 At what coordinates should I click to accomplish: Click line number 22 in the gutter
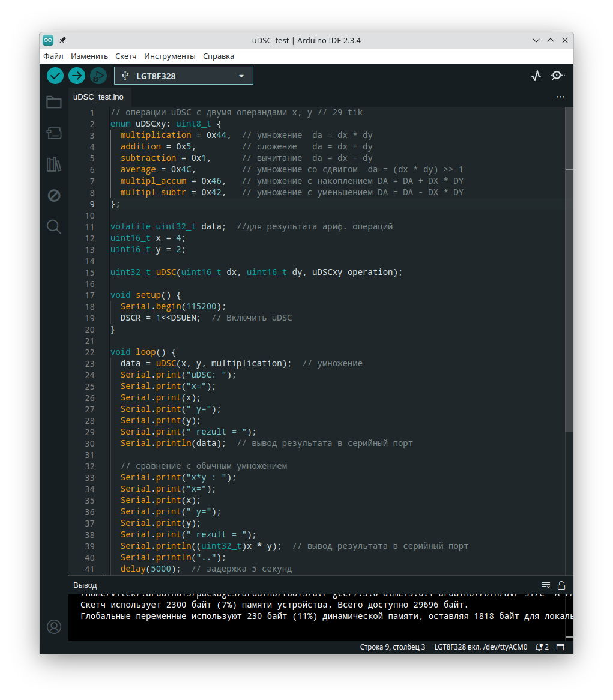(89, 352)
